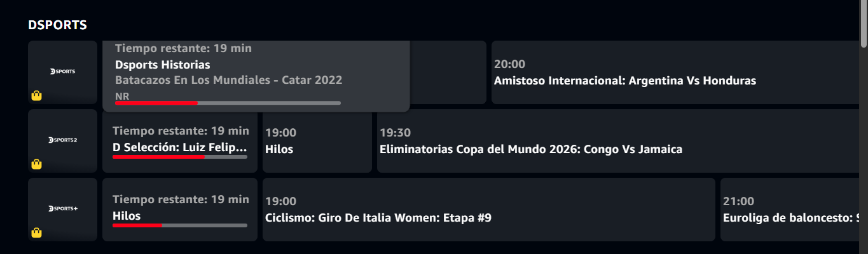Click the partially hidden DSPORTS program card
Screen dimensions: 868x254
448,72
